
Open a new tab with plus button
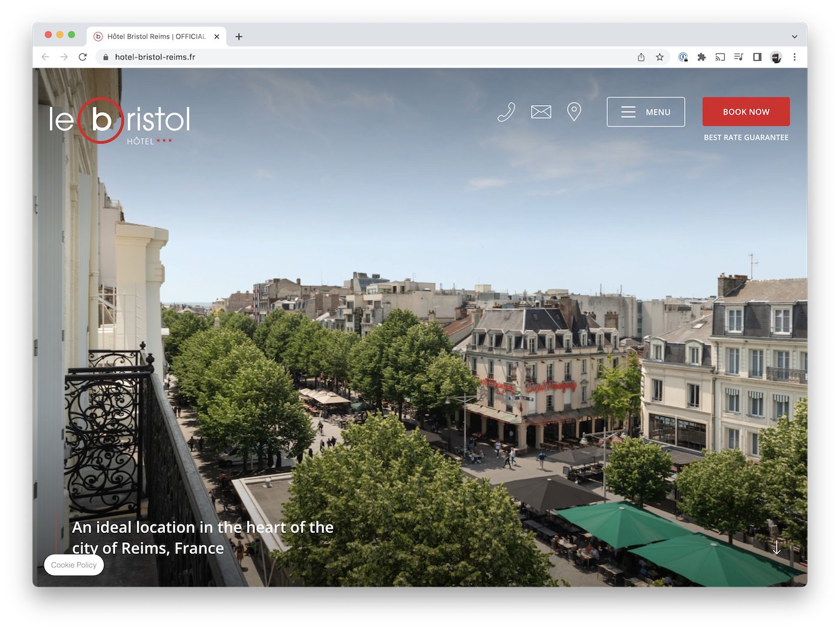[x=239, y=37]
